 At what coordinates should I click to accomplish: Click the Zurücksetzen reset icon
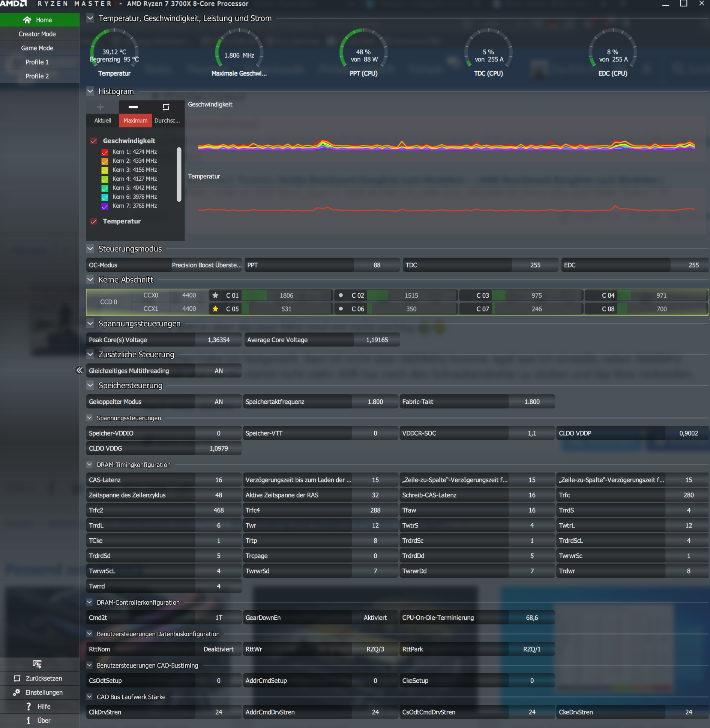[17, 678]
